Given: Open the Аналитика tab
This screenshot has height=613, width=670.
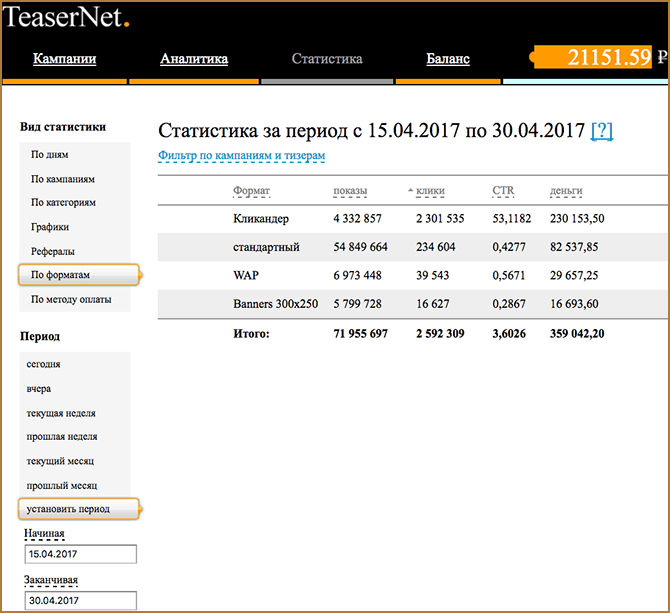Looking at the screenshot, I should click(x=194, y=59).
